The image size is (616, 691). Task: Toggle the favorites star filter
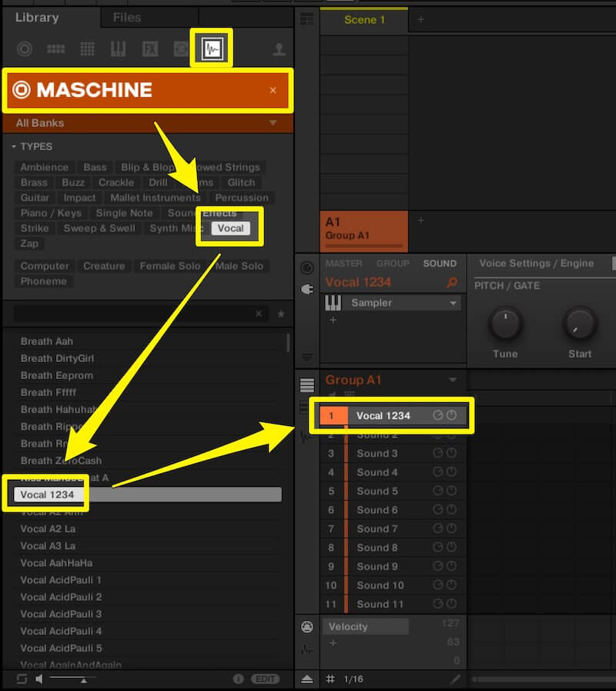click(281, 314)
